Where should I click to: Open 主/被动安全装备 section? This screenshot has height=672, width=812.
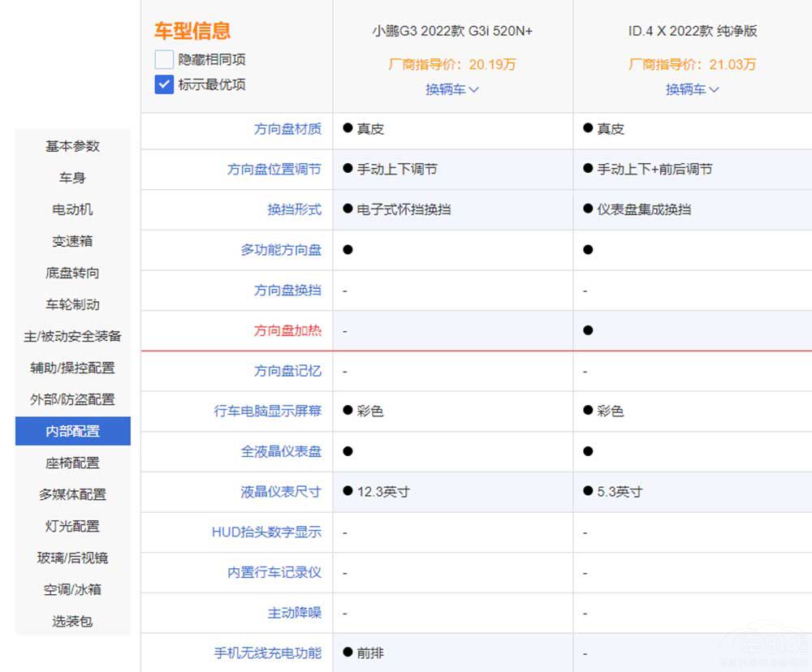[x=72, y=336]
